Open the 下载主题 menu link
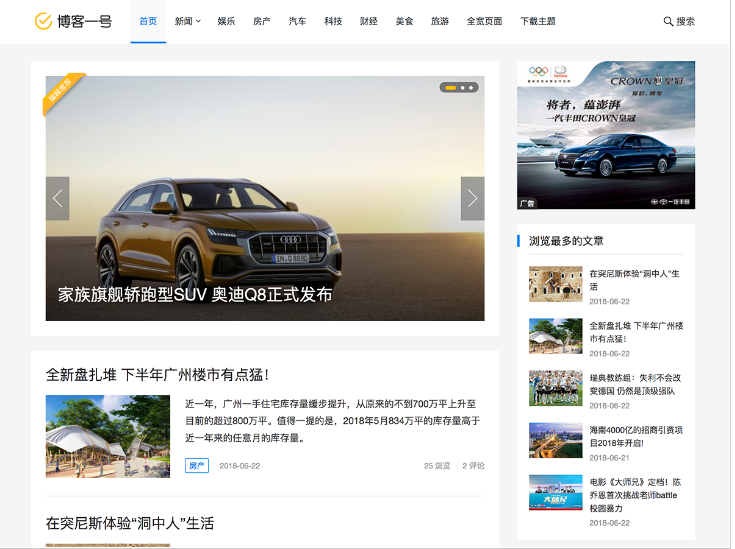 pyautogui.click(x=538, y=21)
